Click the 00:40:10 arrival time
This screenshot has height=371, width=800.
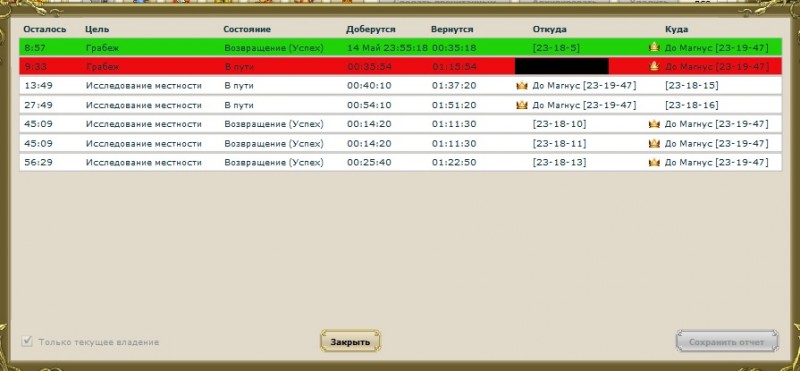tap(369, 86)
